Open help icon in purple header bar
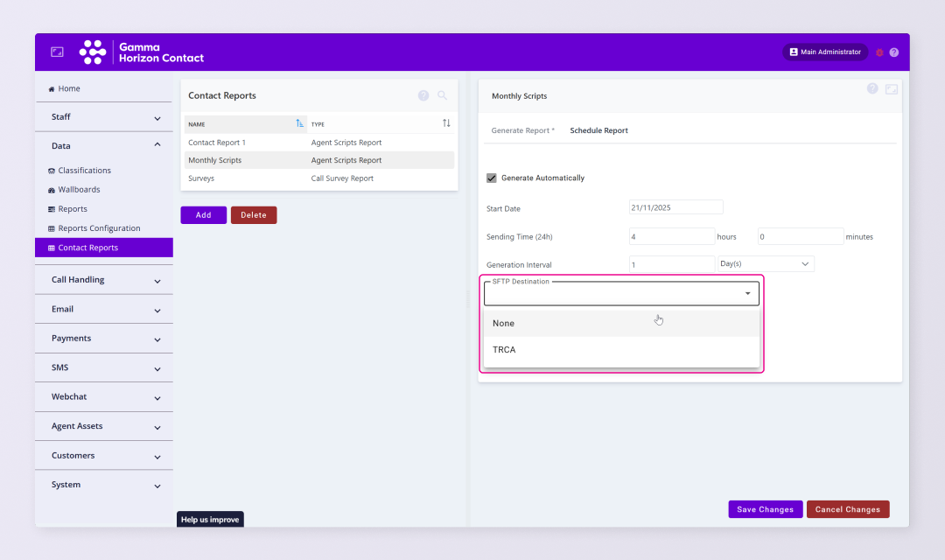 (894, 52)
